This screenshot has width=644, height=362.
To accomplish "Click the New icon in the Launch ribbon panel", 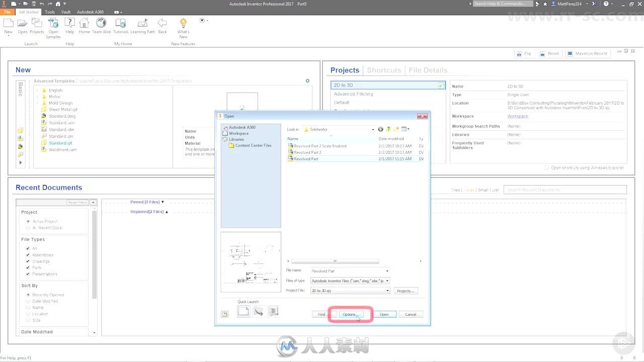I will click(x=8, y=23).
